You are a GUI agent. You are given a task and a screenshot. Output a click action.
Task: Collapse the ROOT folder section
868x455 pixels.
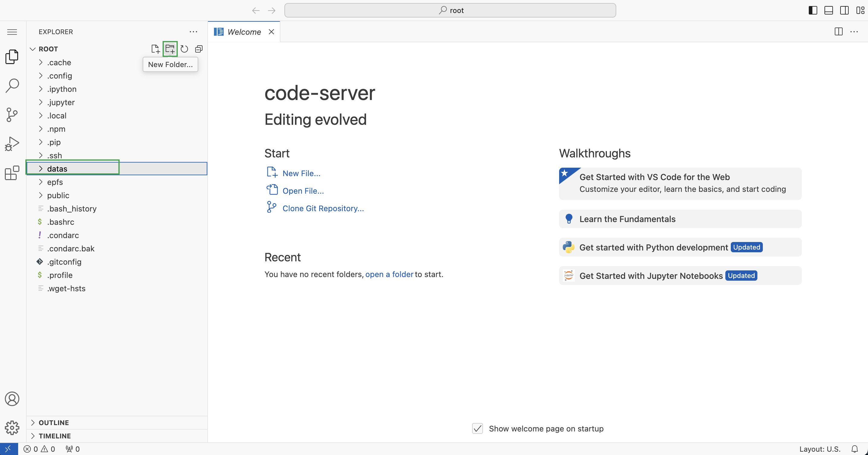pyautogui.click(x=117, y=49)
